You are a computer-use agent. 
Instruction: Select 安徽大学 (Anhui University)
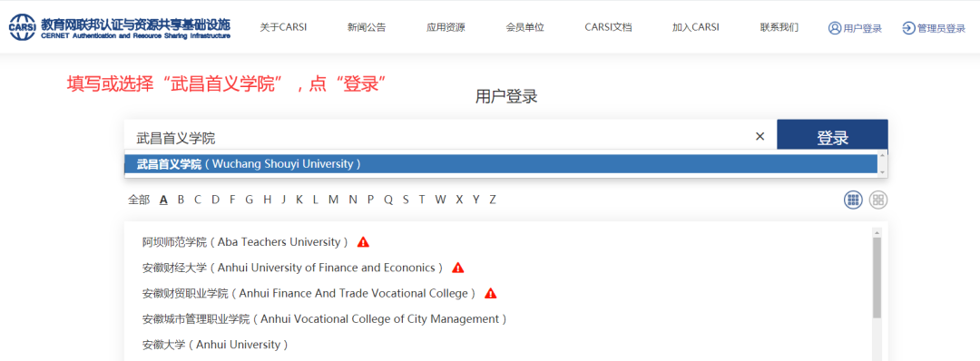216,344
